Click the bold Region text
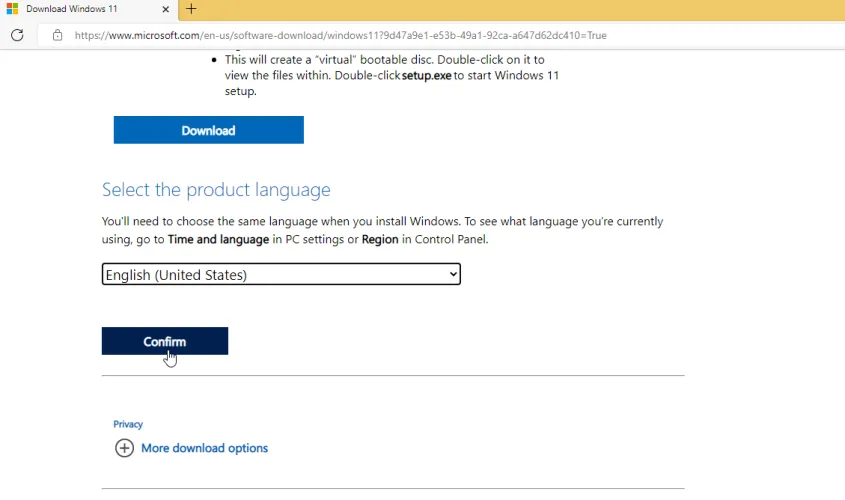845x500 pixels. point(379,239)
